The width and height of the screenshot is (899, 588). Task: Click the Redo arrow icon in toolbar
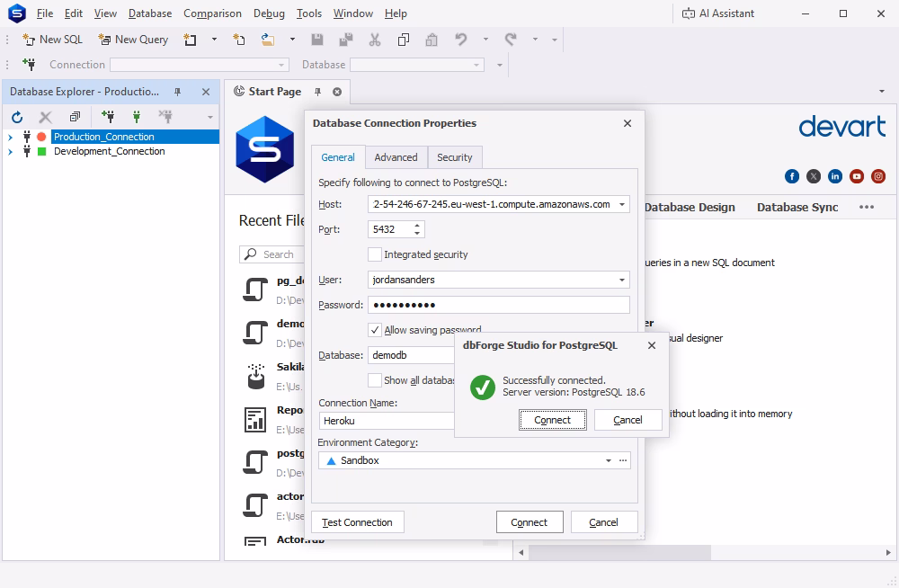pyautogui.click(x=511, y=39)
